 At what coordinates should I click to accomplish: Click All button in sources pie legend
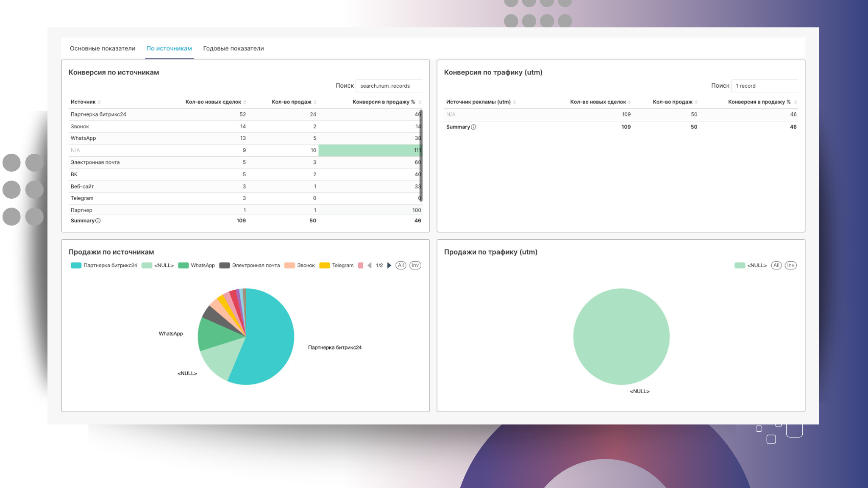(x=401, y=266)
